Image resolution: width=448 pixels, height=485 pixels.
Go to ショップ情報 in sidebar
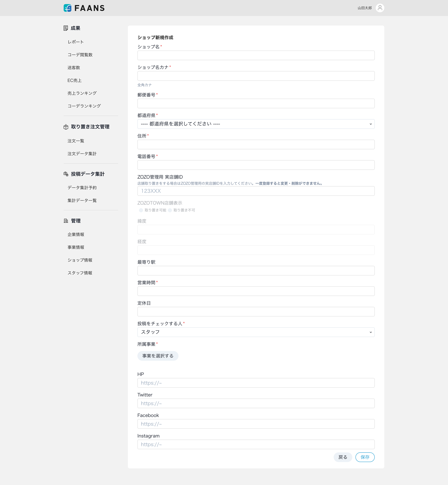[x=80, y=260]
